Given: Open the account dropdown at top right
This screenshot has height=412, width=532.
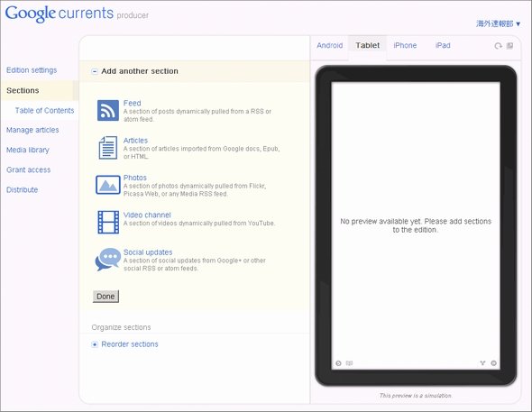Looking at the screenshot, I should [x=498, y=23].
